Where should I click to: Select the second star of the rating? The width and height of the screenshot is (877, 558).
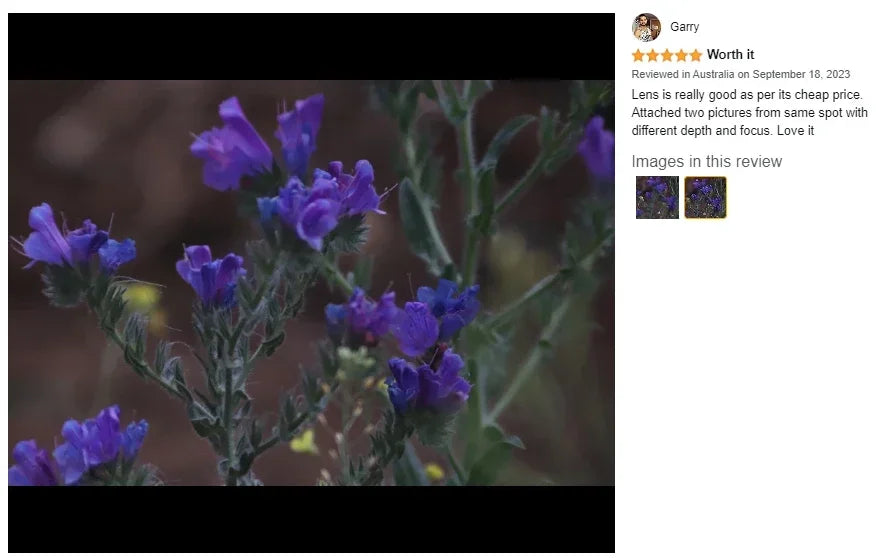point(653,55)
